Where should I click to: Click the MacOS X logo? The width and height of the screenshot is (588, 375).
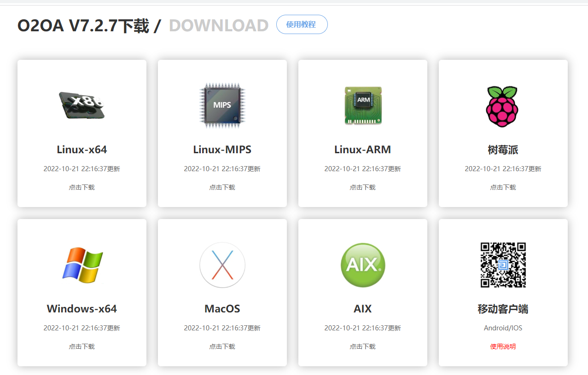[x=222, y=265]
